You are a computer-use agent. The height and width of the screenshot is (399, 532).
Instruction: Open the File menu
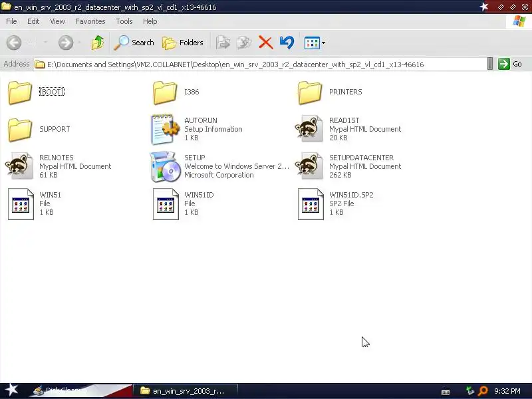tap(11, 21)
